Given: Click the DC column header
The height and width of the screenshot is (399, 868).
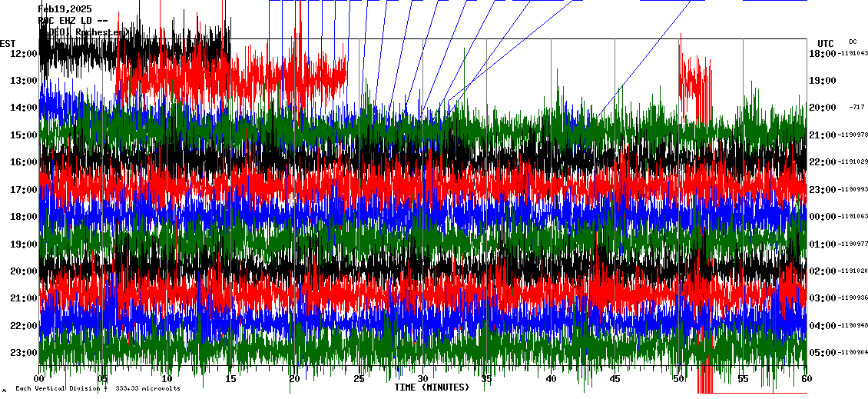Looking at the screenshot, I should coord(853,42).
